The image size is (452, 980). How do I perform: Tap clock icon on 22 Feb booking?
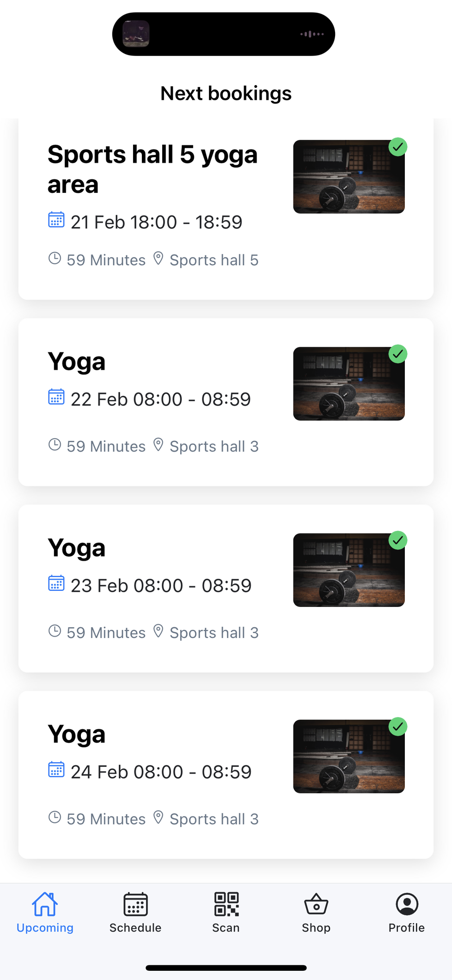(55, 445)
